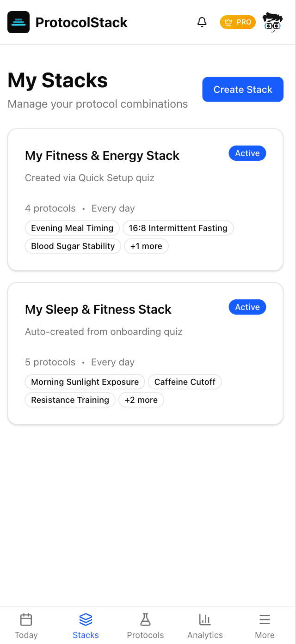Expand the +2 more protocols chip
This screenshot has width=296, height=644.
(x=141, y=400)
